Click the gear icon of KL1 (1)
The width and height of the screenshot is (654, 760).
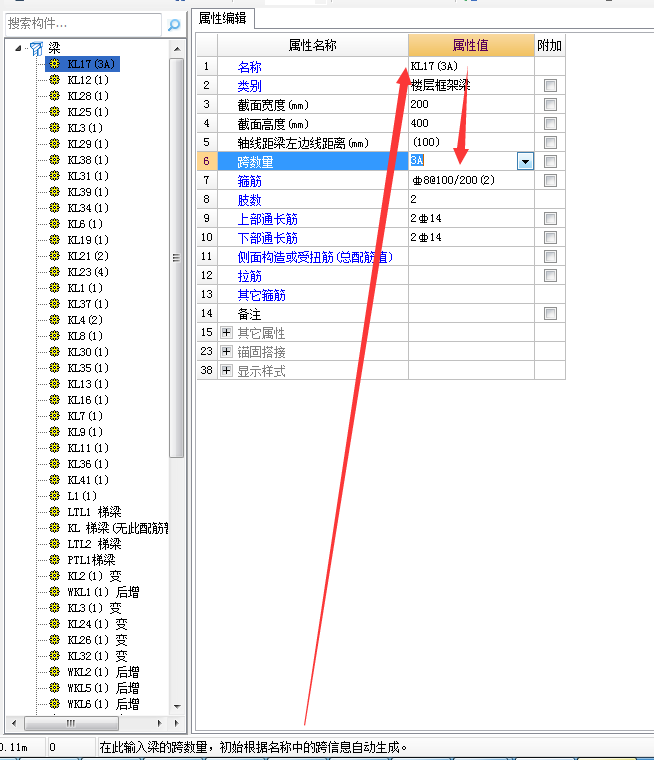point(55,287)
